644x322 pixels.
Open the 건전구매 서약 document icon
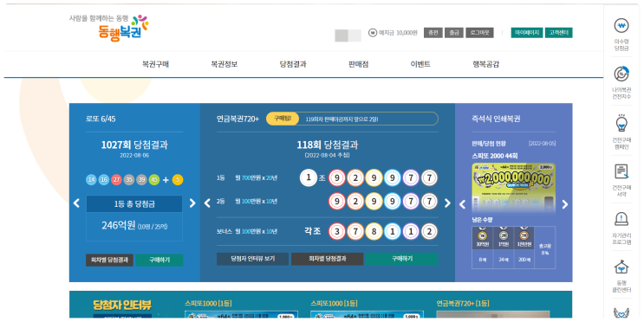coord(621,171)
